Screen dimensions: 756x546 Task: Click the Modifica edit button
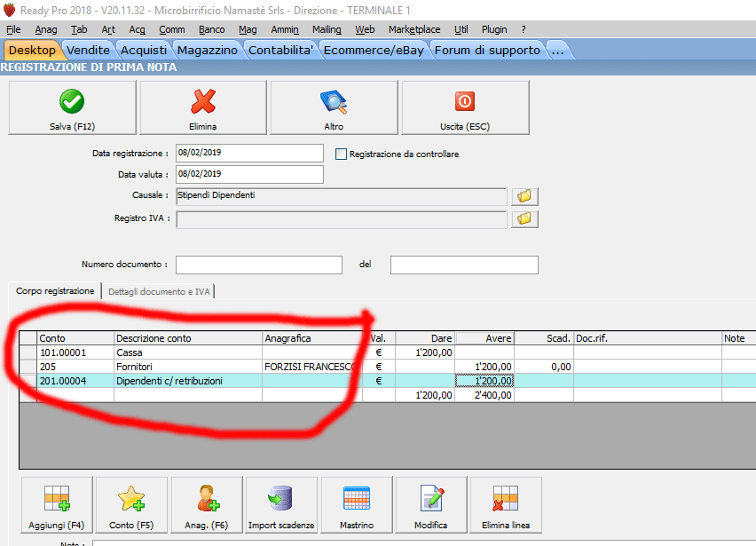(431, 505)
